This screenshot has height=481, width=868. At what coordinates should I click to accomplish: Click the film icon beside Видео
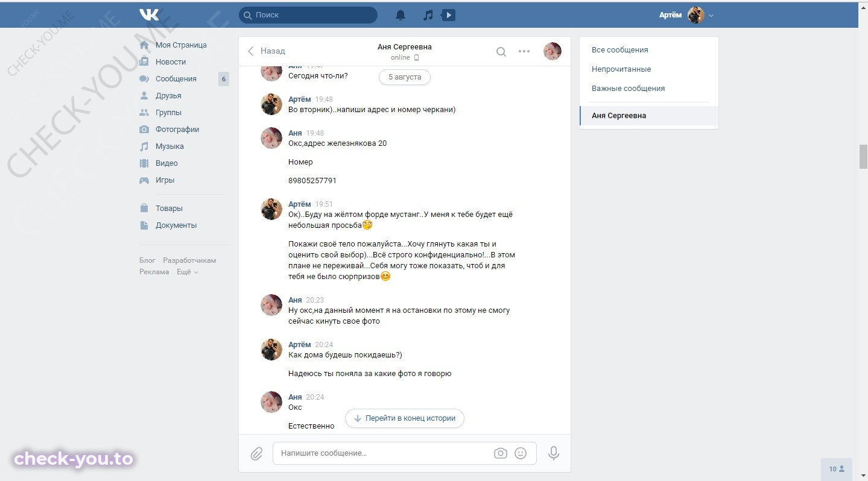[144, 163]
